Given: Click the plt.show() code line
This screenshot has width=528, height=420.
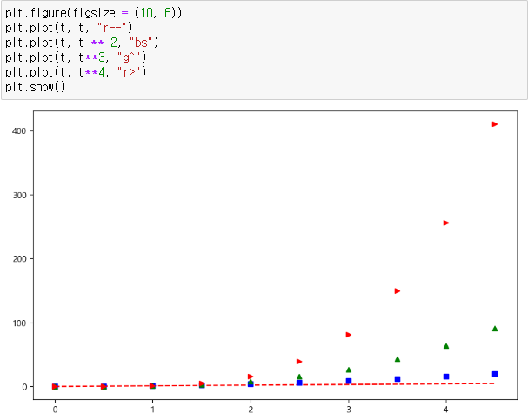Looking at the screenshot, I should tap(36, 87).
